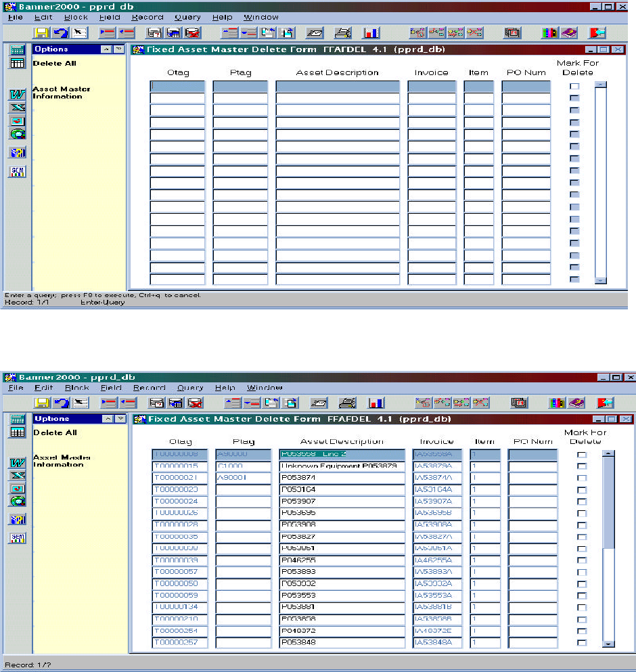
Task: Click Enter Query icon in the populated results window
Action: pyautogui.click(x=156, y=403)
